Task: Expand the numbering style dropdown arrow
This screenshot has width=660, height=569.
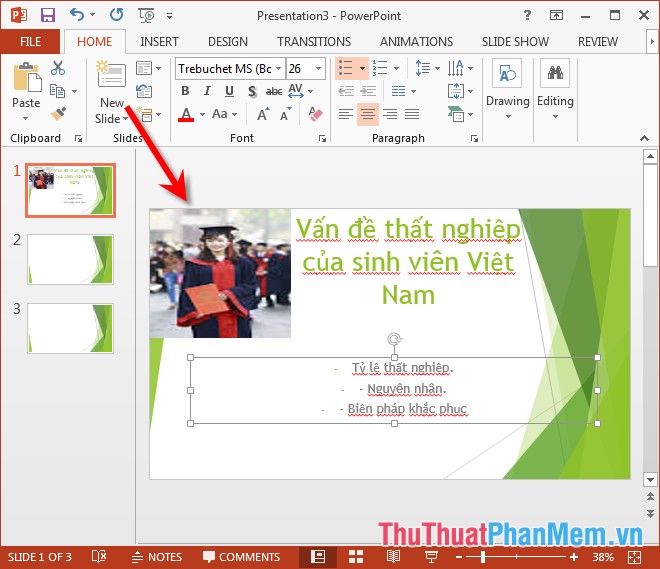Action: [x=397, y=68]
